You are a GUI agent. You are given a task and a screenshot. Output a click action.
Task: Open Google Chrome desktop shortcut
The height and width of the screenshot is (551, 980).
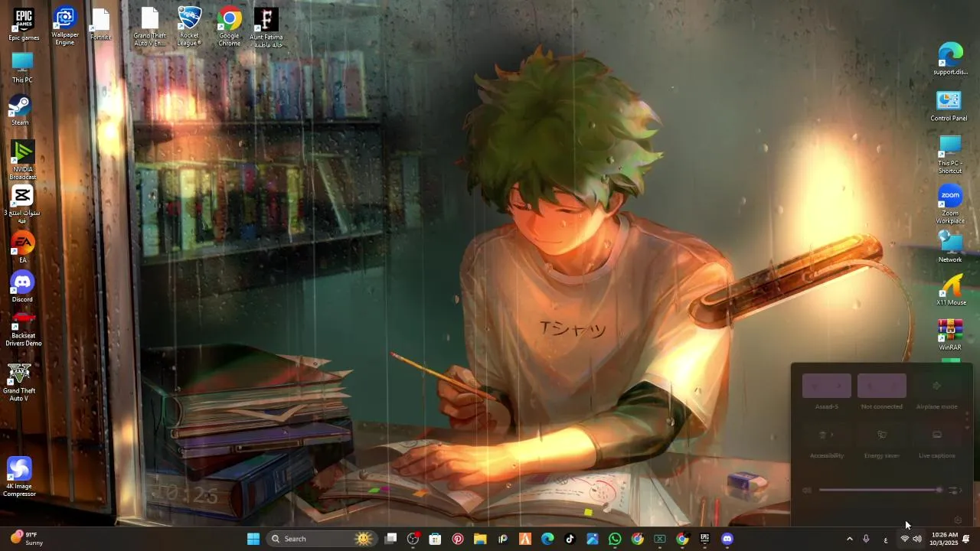(x=229, y=26)
